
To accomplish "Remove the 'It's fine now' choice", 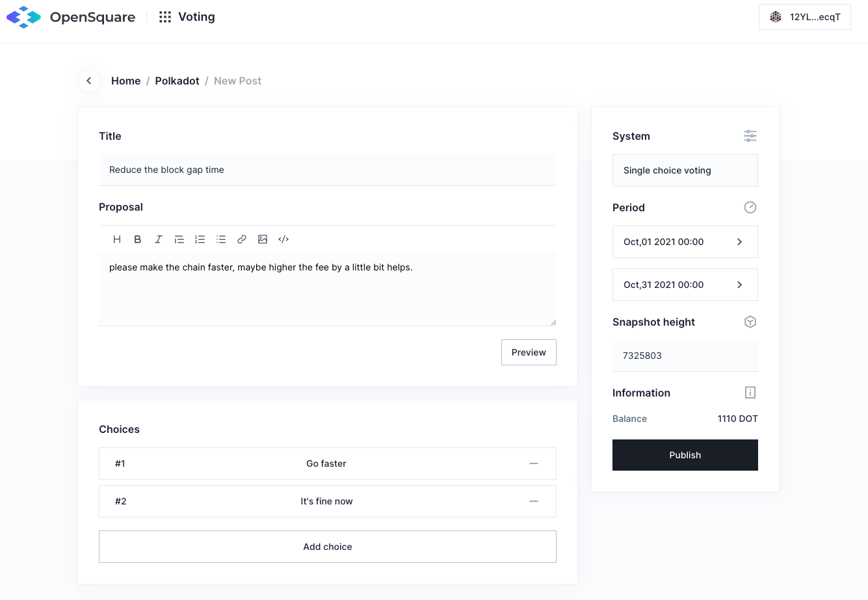I will (x=534, y=501).
